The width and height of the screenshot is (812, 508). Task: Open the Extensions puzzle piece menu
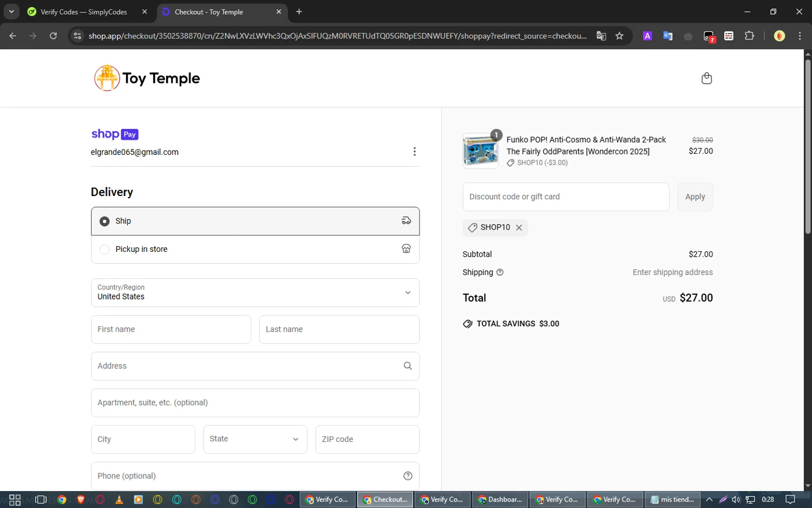point(749,36)
